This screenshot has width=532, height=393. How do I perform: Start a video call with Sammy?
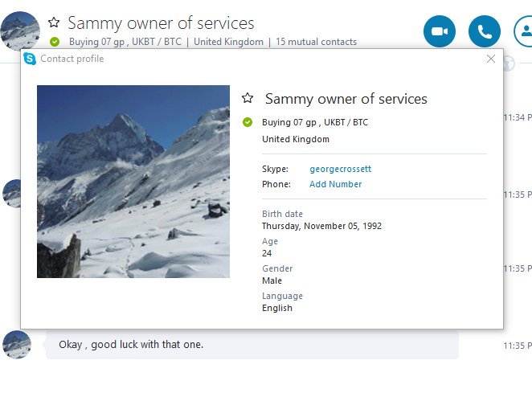tap(440, 31)
